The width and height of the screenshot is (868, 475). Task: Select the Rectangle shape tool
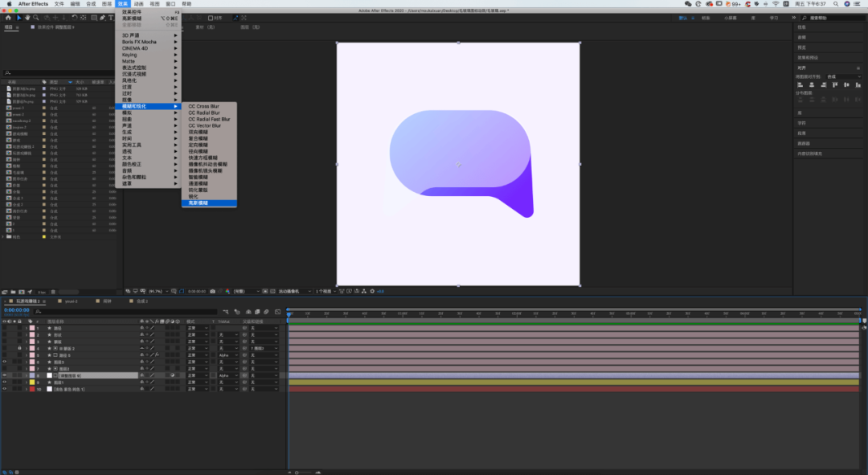(x=94, y=18)
